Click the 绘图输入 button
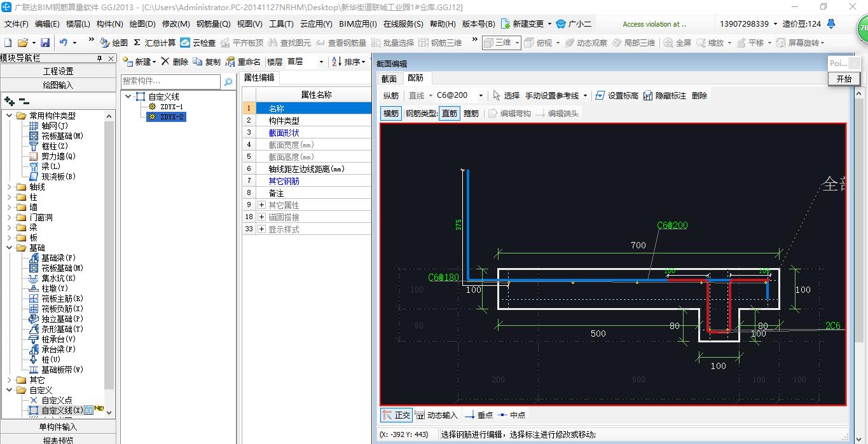Image resolution: width=868 pixels, height=444 pixels. pyautogui.click(x=58, y=84)
